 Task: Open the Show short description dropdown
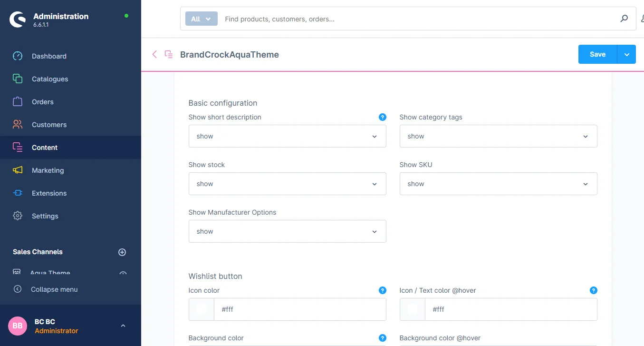click(x=287, y=136)
